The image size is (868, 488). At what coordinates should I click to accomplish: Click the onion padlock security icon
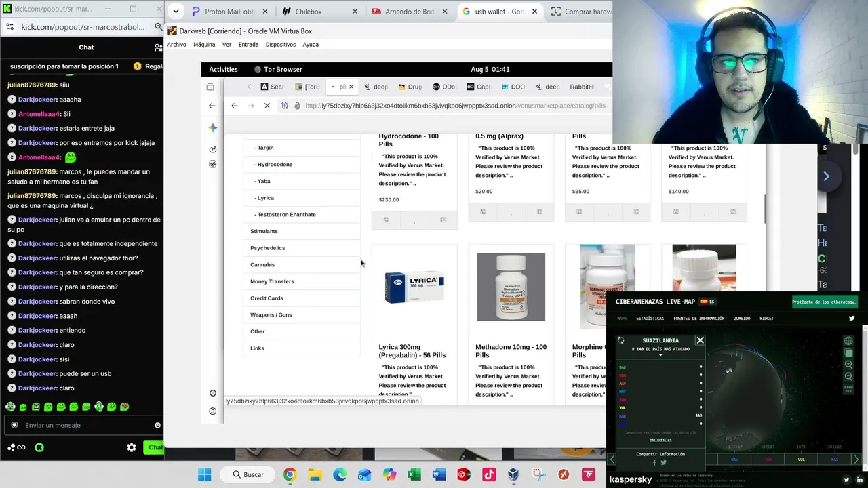tap(297, 106)
